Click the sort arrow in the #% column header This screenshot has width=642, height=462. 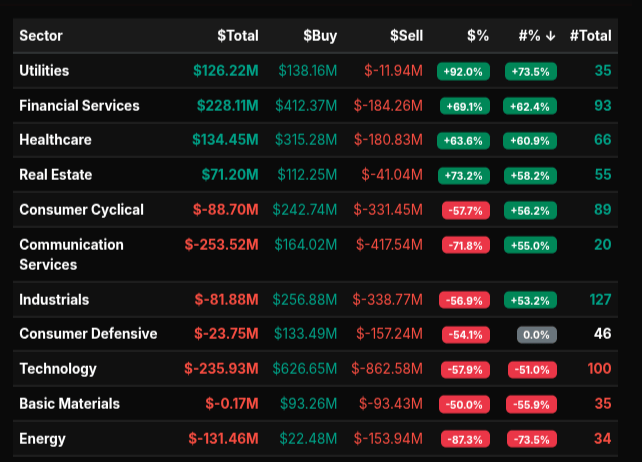coord(551,36)
